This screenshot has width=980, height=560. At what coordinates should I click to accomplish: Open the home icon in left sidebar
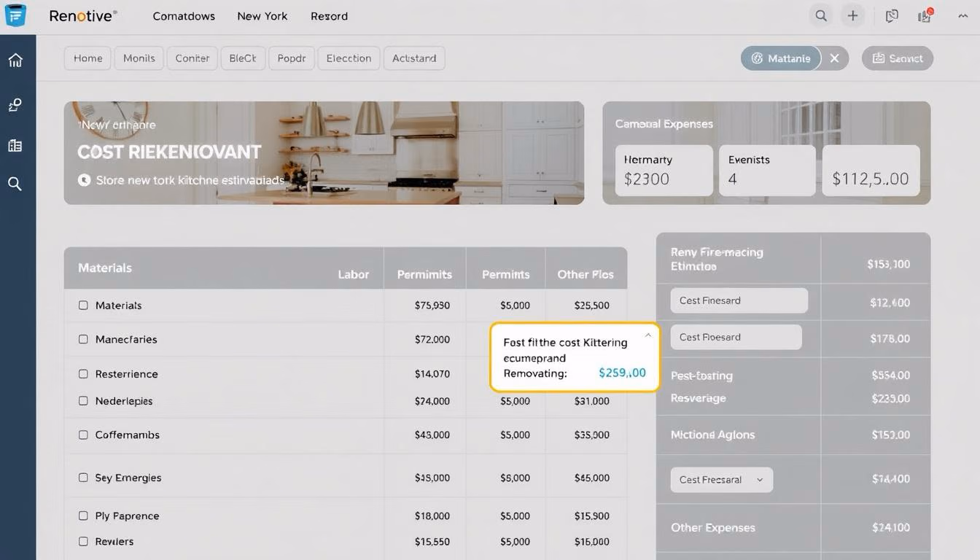pos(15,60)
